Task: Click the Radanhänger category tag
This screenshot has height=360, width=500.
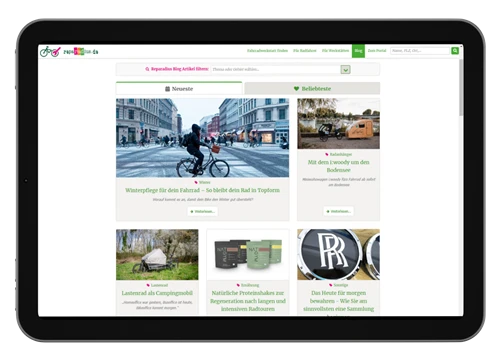Action: 338,154
